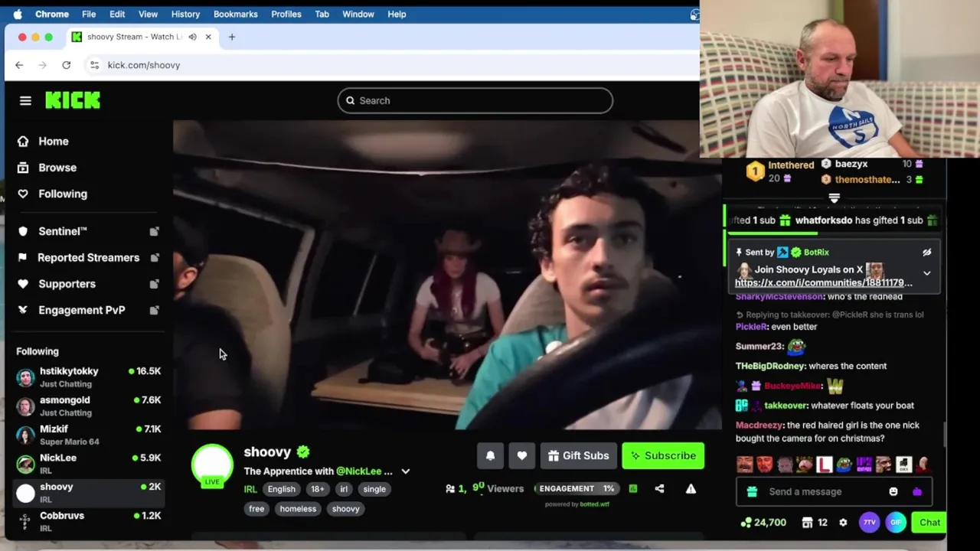
Task: Open the x.com communities link in pinned message
Action: click(823, 282)
